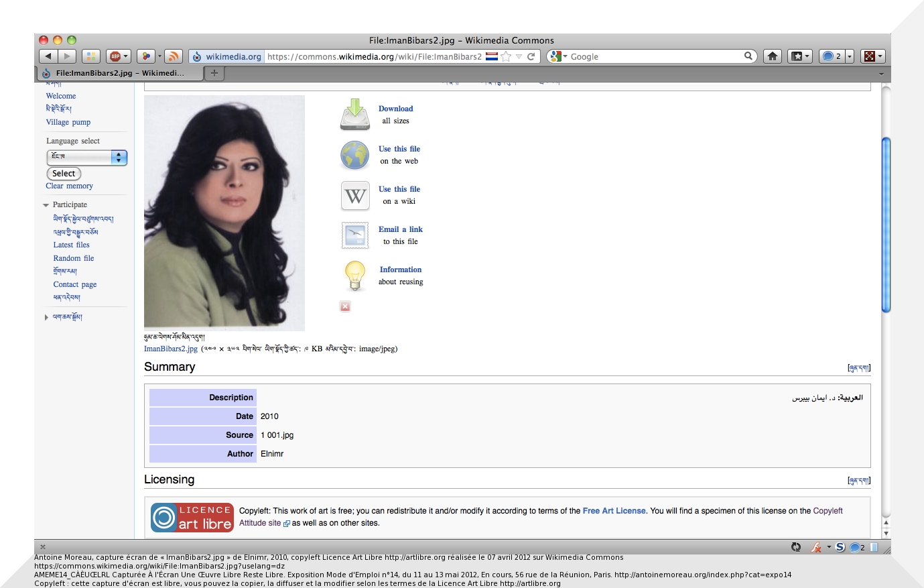The height and width of the screenshot is (588, 924).
Task: Click the Email a link envelope icon
Action: (x=354, y=235)
